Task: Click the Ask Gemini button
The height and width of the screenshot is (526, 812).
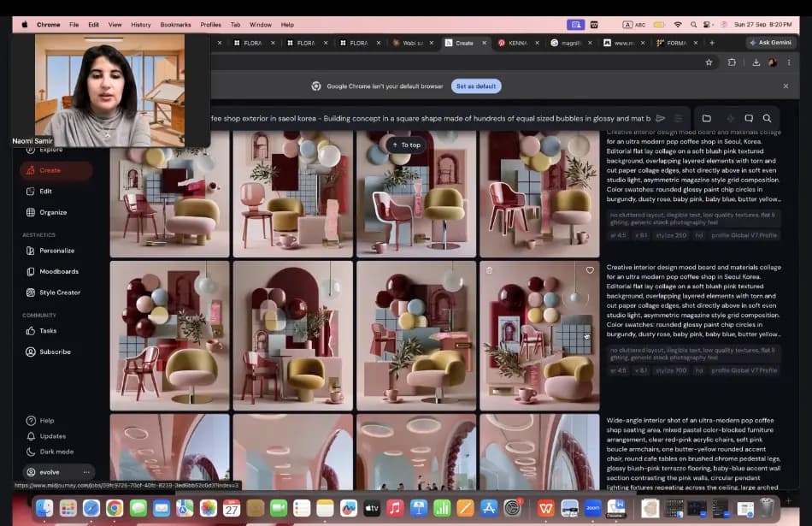Action: [x=771, y=43]
